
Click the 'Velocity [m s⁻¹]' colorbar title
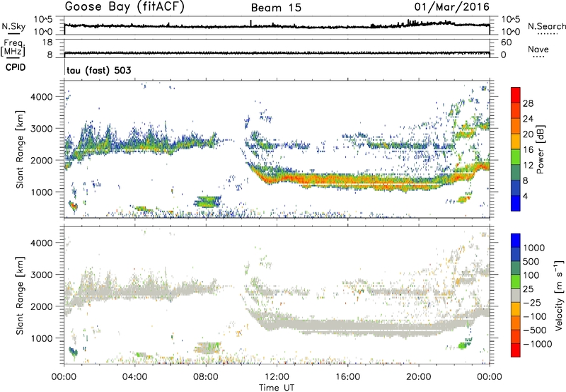[x=559, y=295]
